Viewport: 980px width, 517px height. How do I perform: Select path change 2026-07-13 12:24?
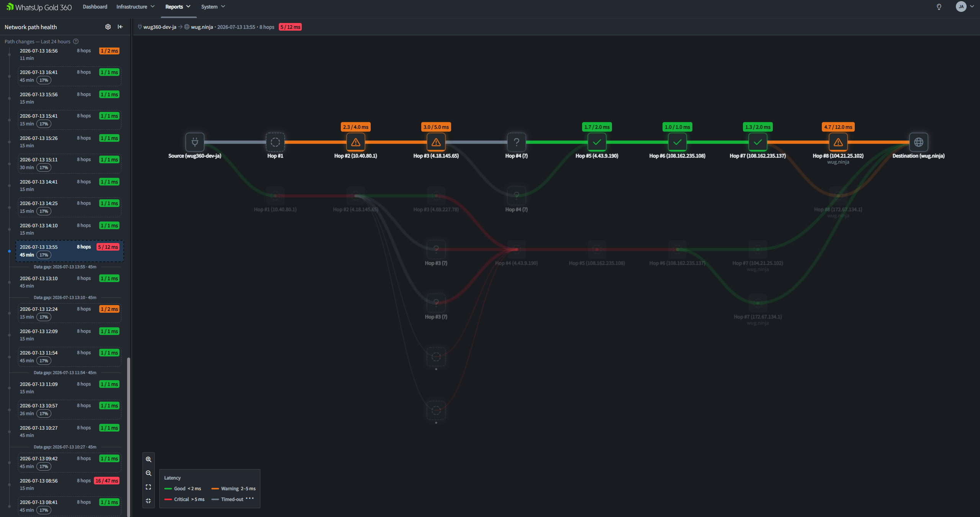coord(69,313)
